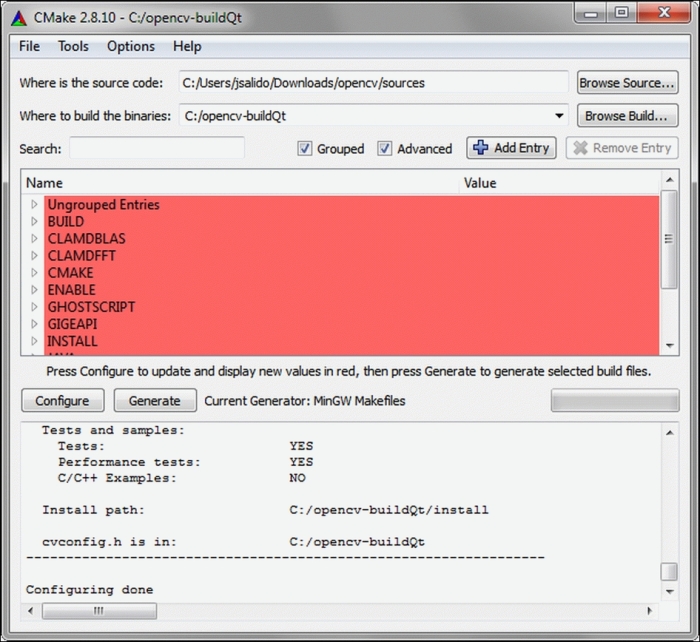Select the BUILD row label
The image size is (700, 642).
(x=66, y=221)
